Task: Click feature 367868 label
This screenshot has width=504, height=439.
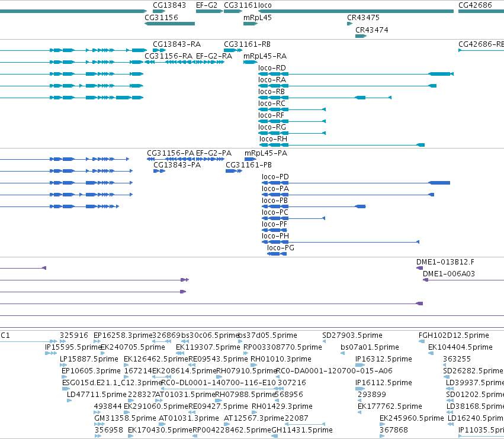Action: [394, 430]
